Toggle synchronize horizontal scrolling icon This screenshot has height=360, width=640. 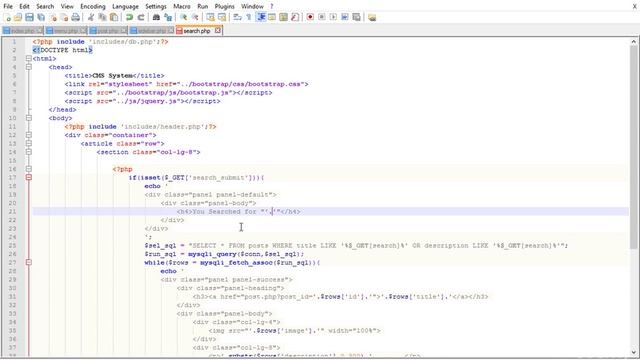[222, 17]
